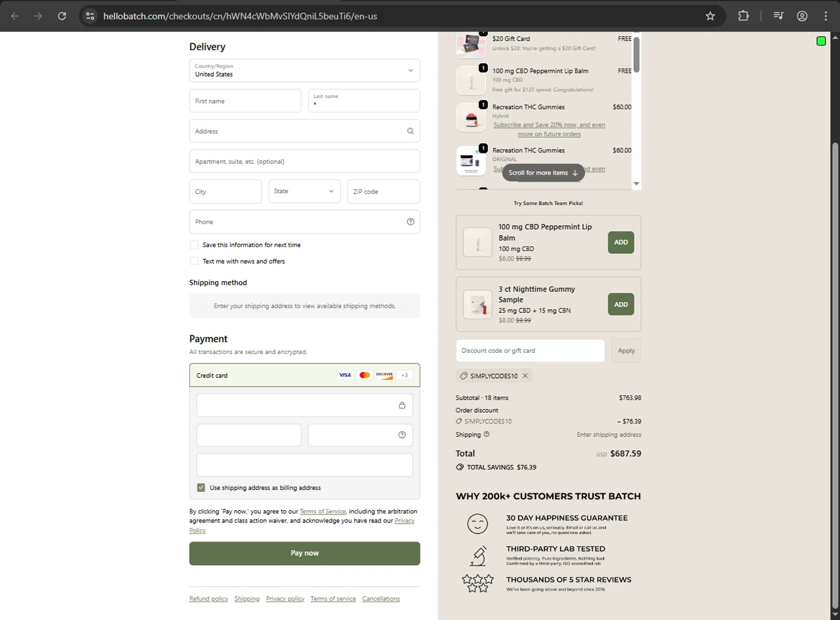Select the Credit card payment option
840x620 pixels.
(305, 375)
